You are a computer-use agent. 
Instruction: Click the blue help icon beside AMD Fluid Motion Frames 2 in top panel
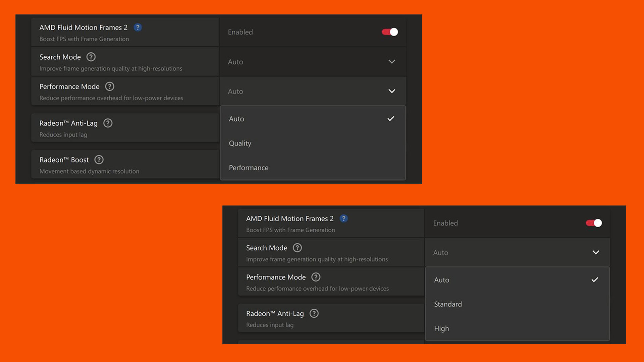click(138, 27)
